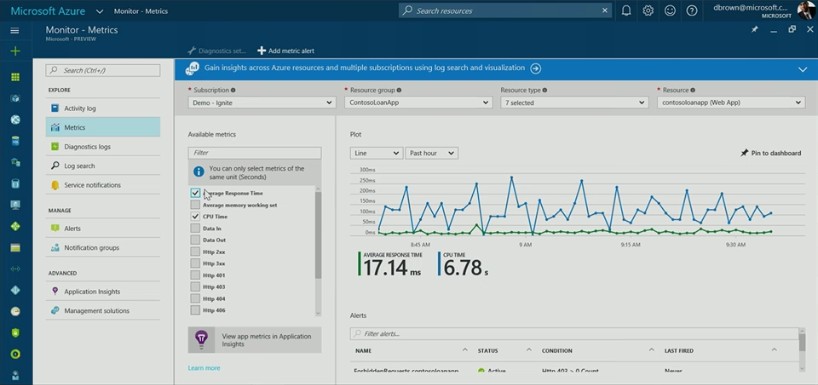The width and height of the screenshot is (818, 385).
Task: Open the hamburger menu in left rail
Action: click(15, 30)
